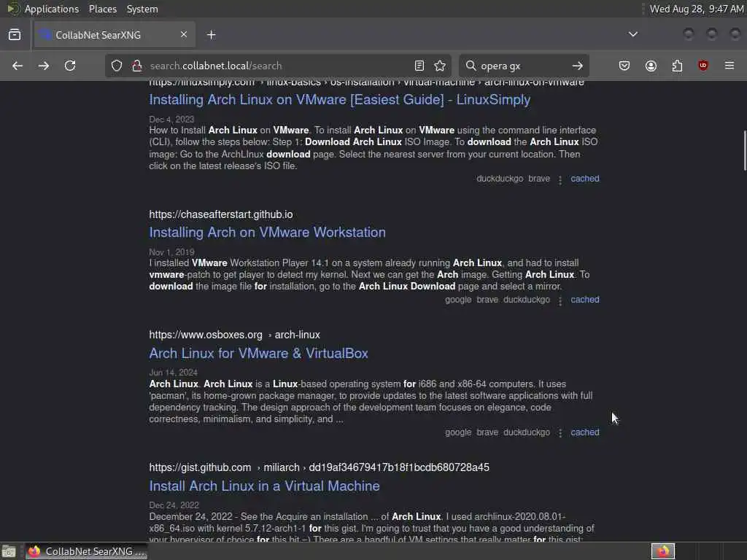This screenshot has width=747, height=560.
Task: Open the System menu
Action: [x=142, y=9]
